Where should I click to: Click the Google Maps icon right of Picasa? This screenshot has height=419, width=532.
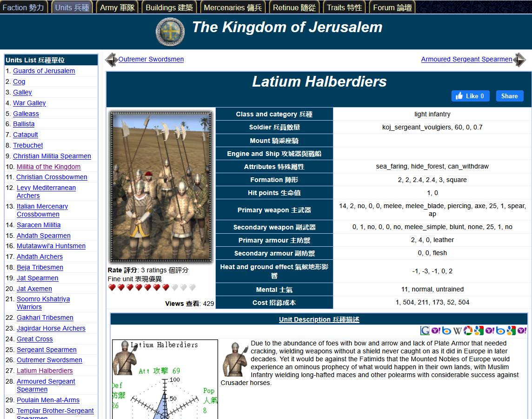479,331
